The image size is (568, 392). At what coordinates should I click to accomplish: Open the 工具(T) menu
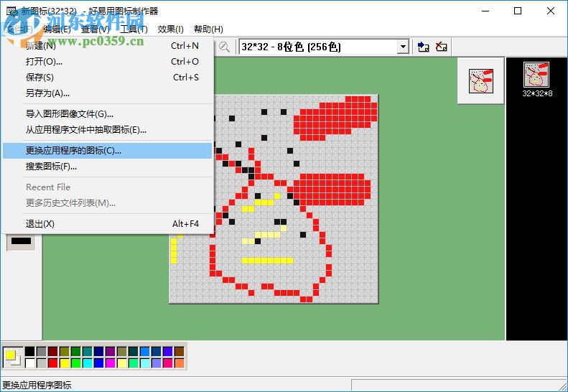[x=134, y=29]
